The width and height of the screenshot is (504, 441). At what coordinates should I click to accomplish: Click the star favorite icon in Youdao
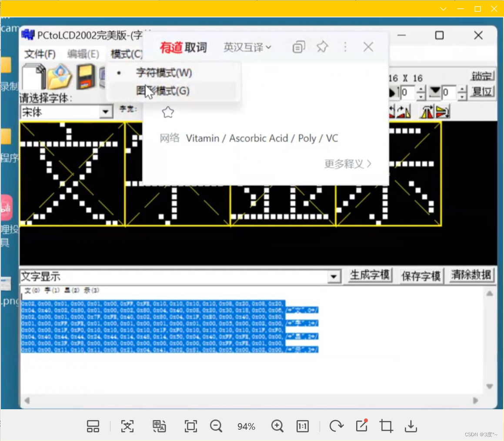tap(168, 112)
